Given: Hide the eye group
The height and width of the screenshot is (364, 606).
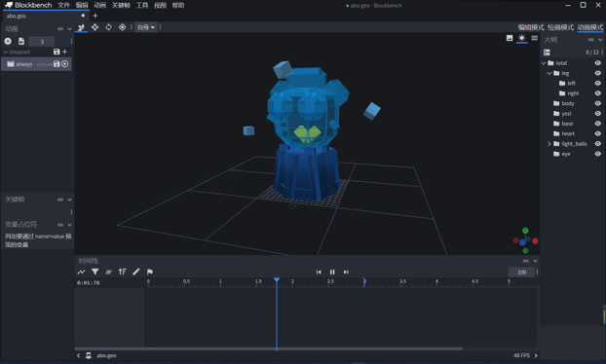Looking at the screenshot, I should (598, 154).
